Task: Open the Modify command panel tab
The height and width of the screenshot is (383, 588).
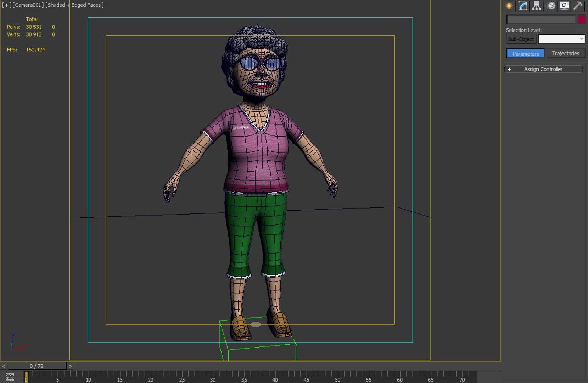Action: pos(523,6)
